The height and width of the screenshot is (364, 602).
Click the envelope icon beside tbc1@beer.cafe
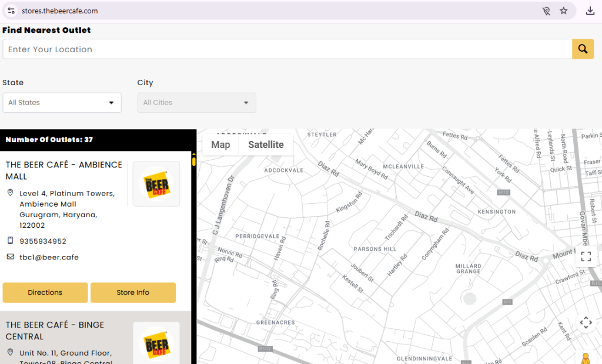point(11,257)
